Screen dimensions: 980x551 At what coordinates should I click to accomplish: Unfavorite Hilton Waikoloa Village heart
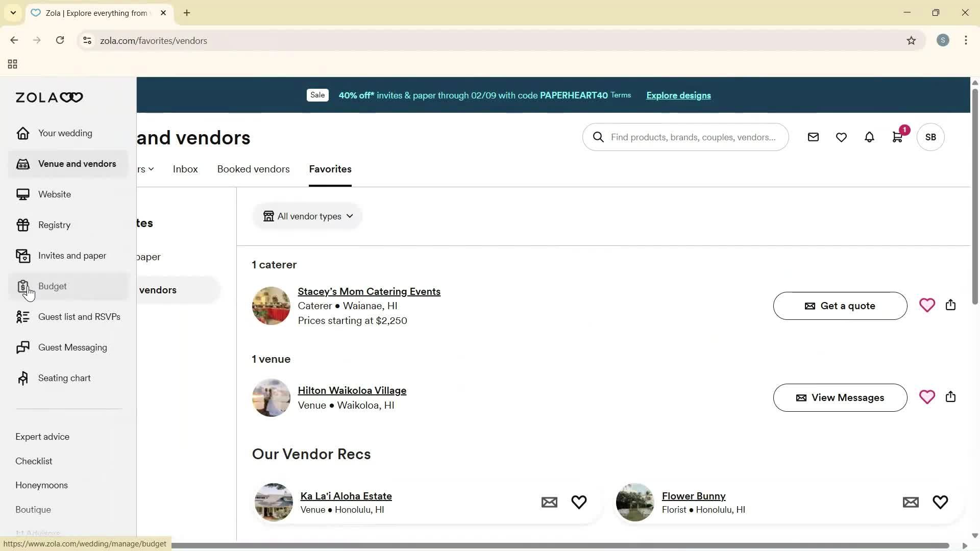coord(927,396)
